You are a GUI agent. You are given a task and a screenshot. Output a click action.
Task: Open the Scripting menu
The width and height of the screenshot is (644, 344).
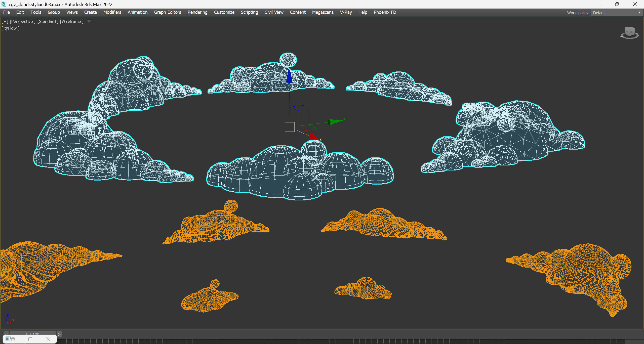[249, 12]
